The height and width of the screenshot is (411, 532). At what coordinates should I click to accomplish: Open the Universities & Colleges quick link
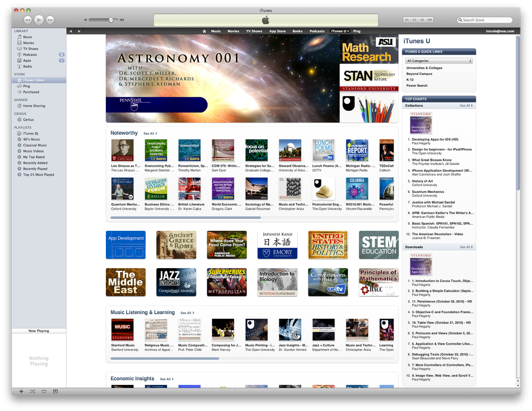(x=424, y=68)
